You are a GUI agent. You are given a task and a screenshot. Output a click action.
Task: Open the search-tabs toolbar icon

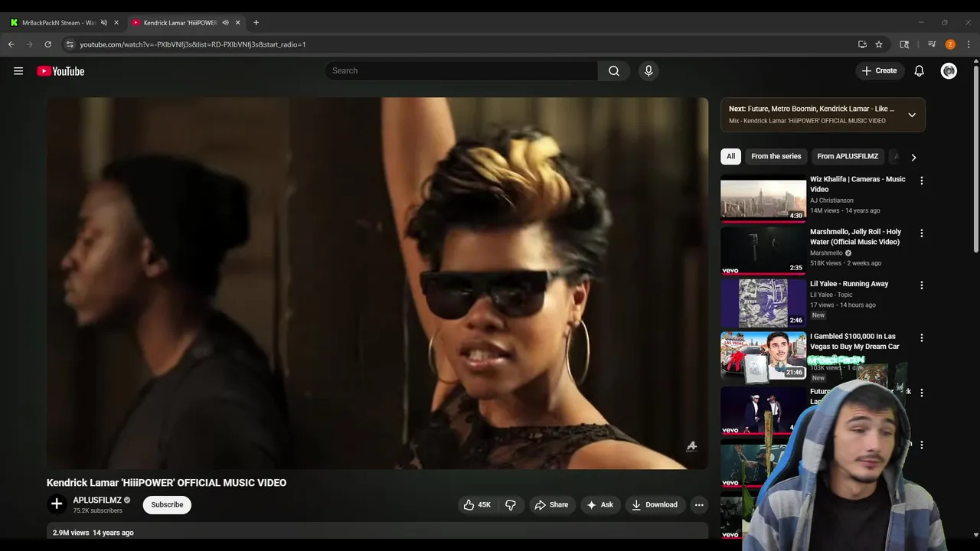(x=904, y=44)
